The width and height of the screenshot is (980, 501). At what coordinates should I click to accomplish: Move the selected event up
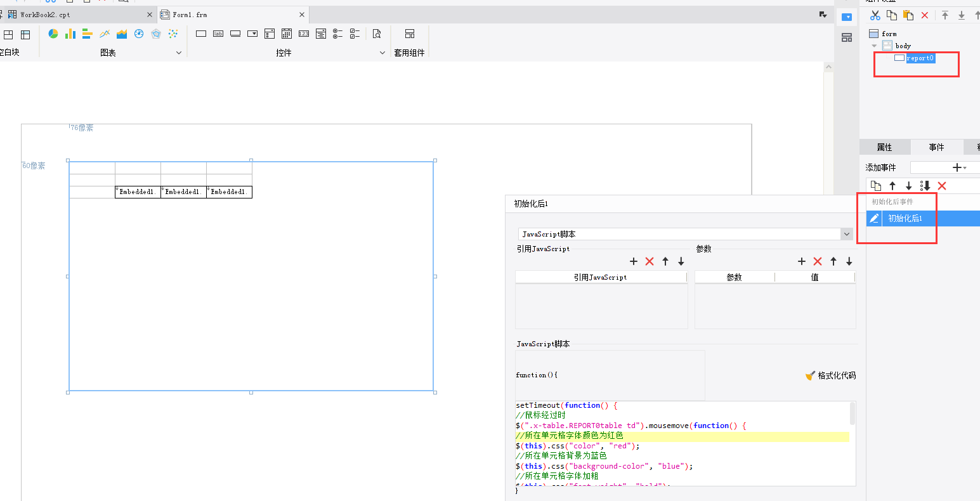click(x=892, y=186)
